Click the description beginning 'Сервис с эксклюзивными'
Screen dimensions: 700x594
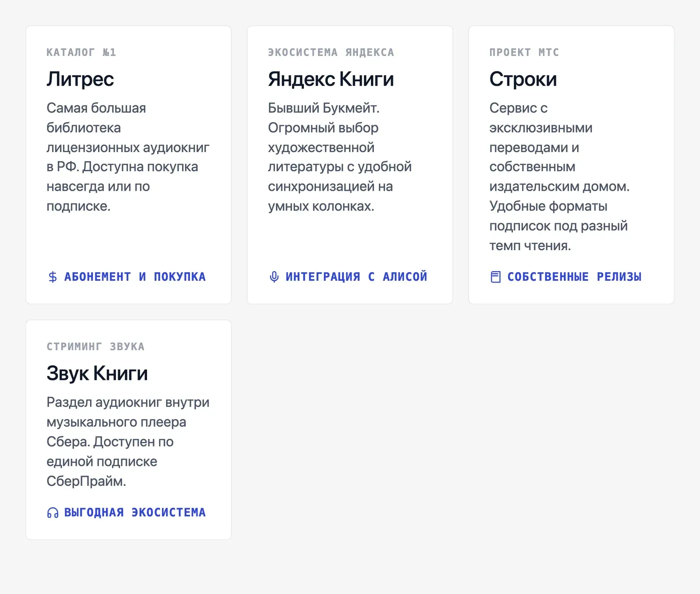point(559,177)
